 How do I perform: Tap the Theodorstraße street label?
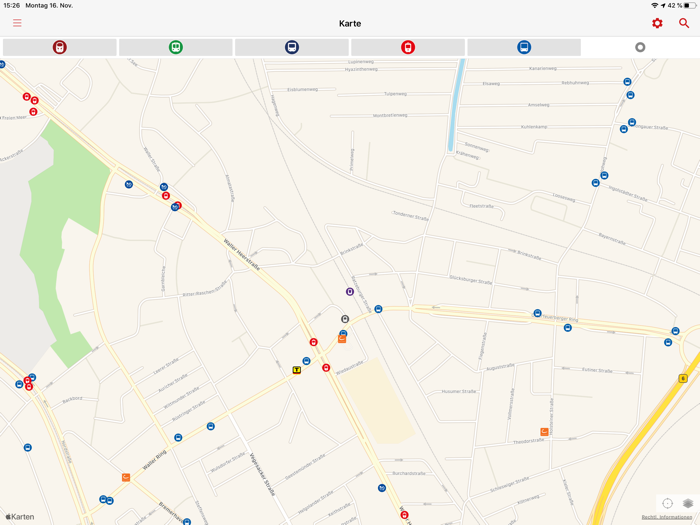(529, 441)
